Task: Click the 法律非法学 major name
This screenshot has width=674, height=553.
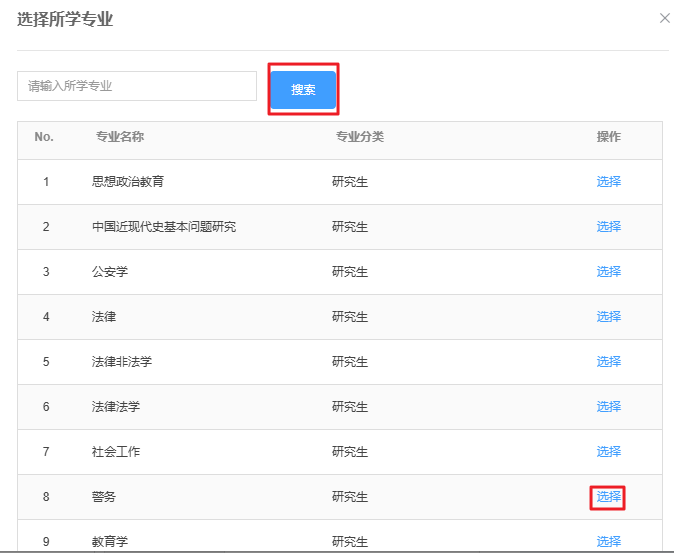Action: coord(122,362)
